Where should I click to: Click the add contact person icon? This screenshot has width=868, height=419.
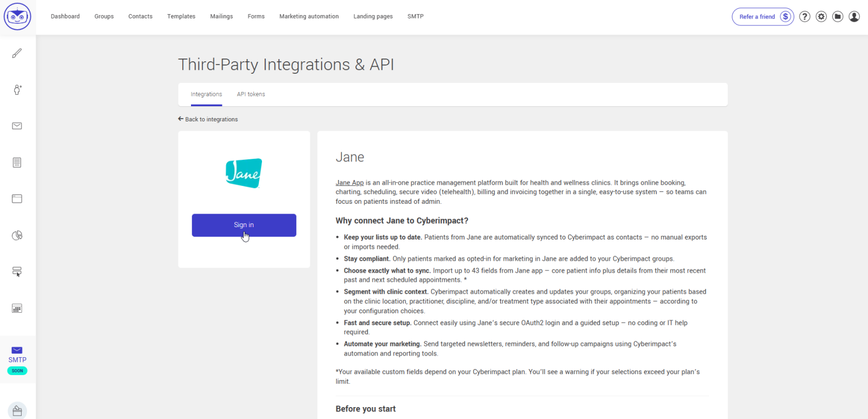coord(17,89)
